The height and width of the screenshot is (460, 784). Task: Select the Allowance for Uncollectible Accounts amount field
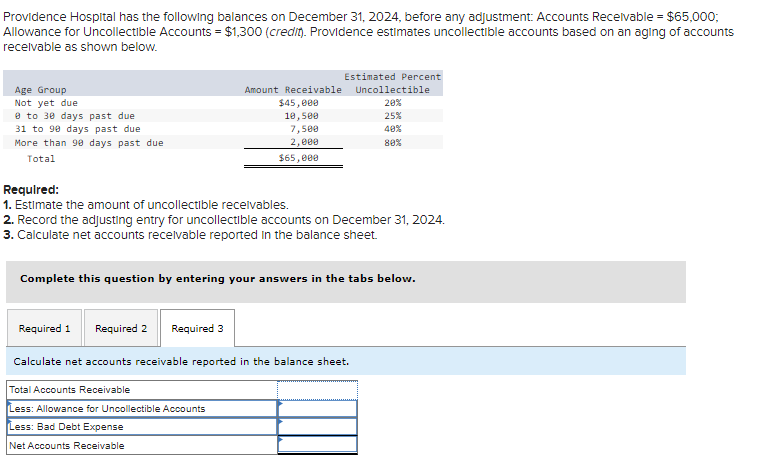(318, 408)
